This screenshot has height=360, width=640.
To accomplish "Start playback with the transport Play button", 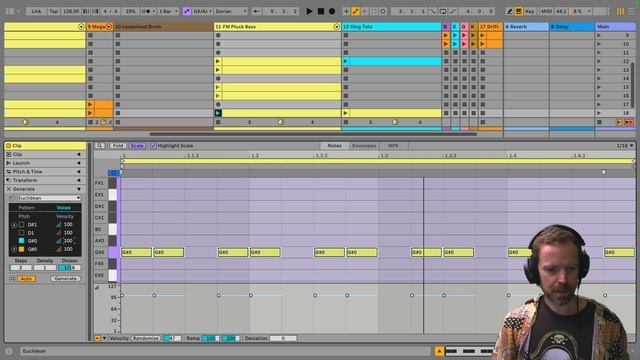I will tap(309, 11).
